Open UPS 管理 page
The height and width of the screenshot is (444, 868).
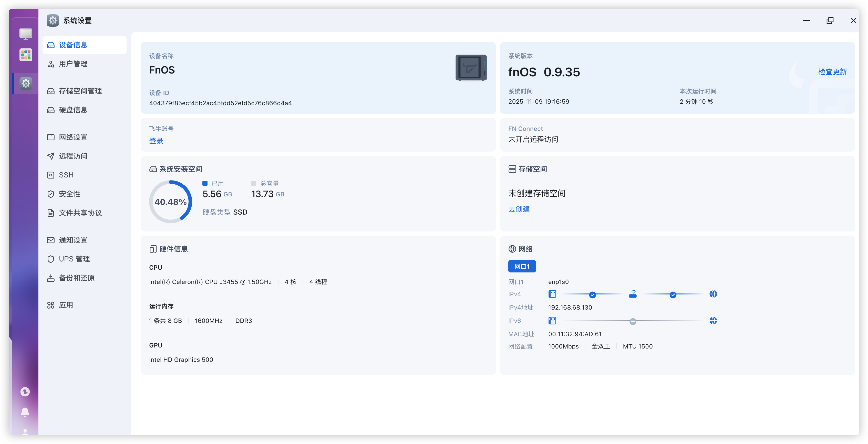(74, 259)
